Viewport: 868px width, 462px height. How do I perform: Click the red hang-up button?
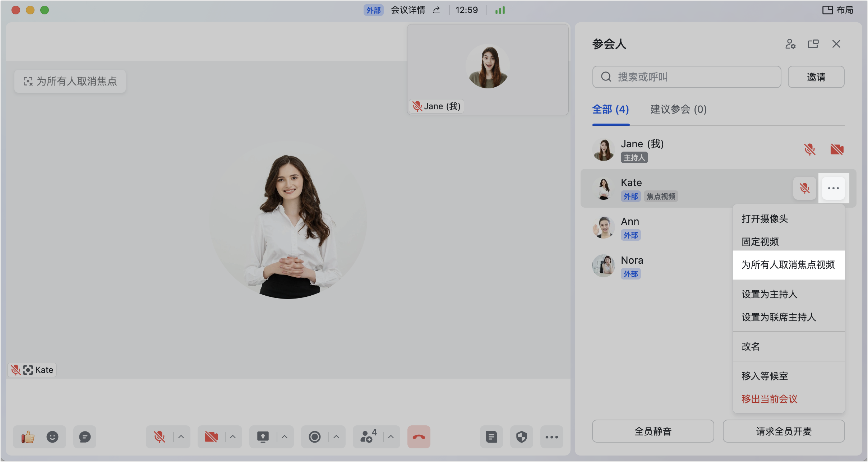point(419,437)
